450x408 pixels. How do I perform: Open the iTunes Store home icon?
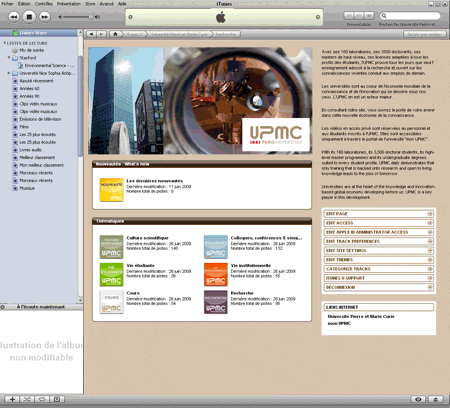pos(115,34)
